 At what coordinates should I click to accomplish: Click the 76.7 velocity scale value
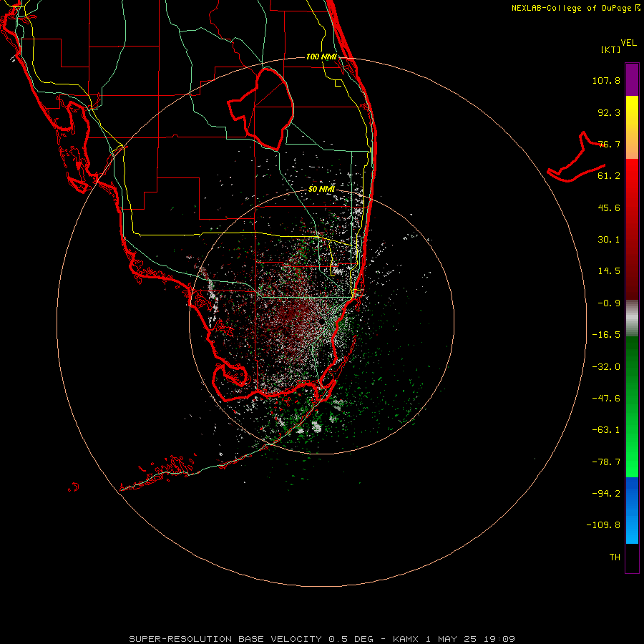click(609, 144)
